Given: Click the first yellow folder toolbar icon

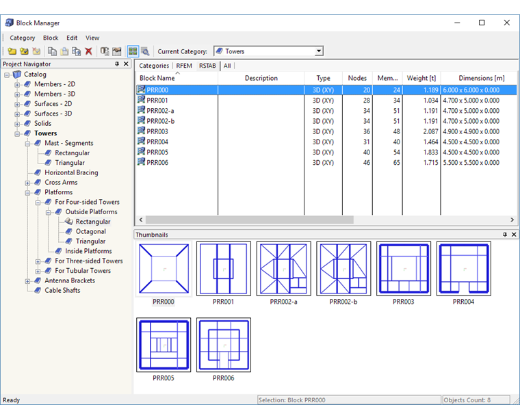Looking at the screenshot, I should 12,51.
